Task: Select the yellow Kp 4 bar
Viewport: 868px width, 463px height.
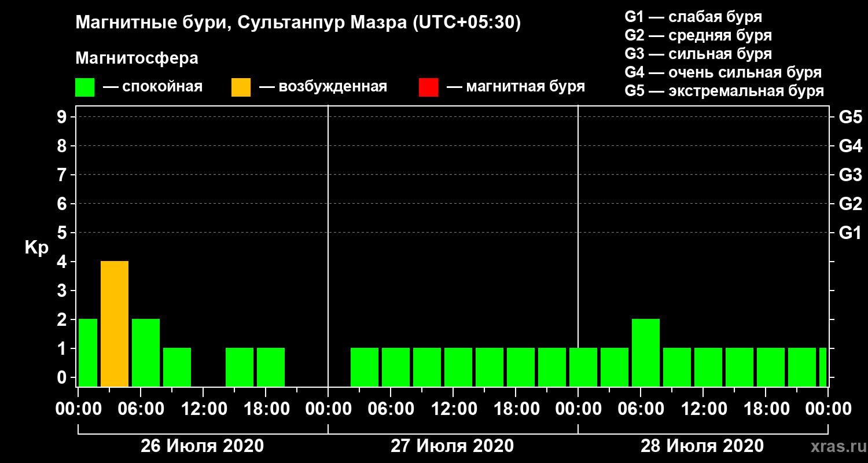Action: (x=115, y=324)
